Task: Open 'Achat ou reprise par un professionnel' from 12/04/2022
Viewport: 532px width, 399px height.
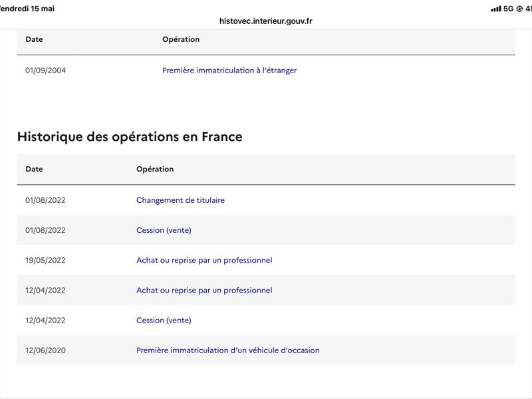Action: pyautogui.click(x=204, y=290)
